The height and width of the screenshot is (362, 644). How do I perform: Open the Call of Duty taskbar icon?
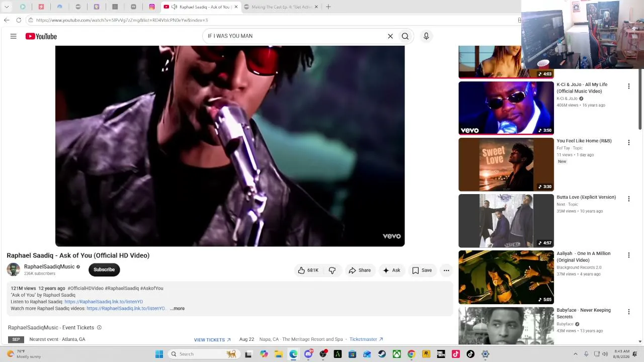click(441, 354)
